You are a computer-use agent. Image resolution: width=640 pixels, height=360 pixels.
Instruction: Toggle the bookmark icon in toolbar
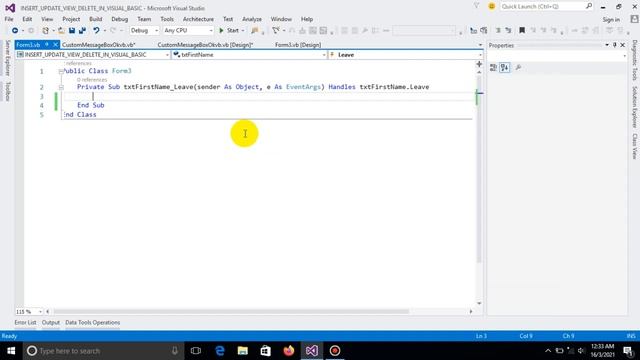(x=522, y=30)
